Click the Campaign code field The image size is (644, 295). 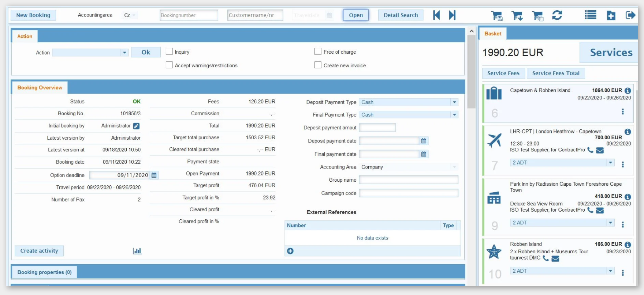[409, 193]
